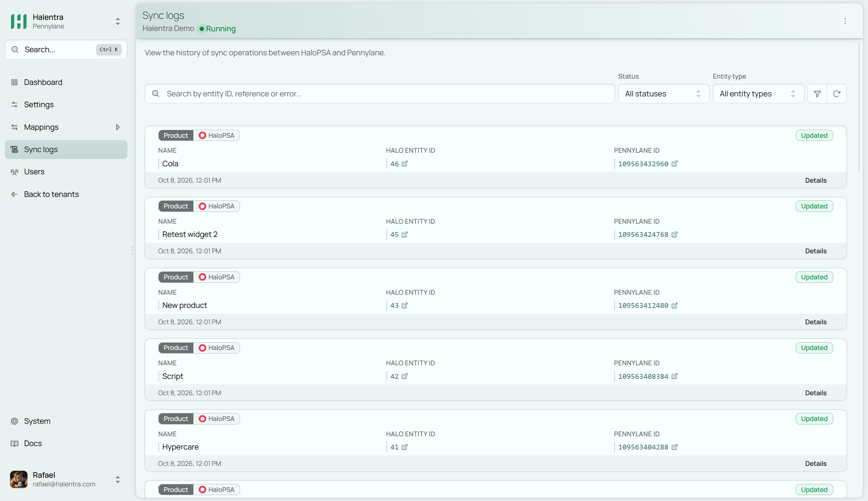
Task: Click the Halentra logo icon
Action: point(19,22)
